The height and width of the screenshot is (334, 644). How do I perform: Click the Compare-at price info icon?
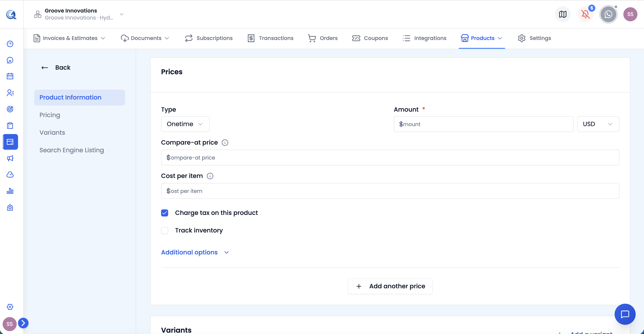(225, 143)
